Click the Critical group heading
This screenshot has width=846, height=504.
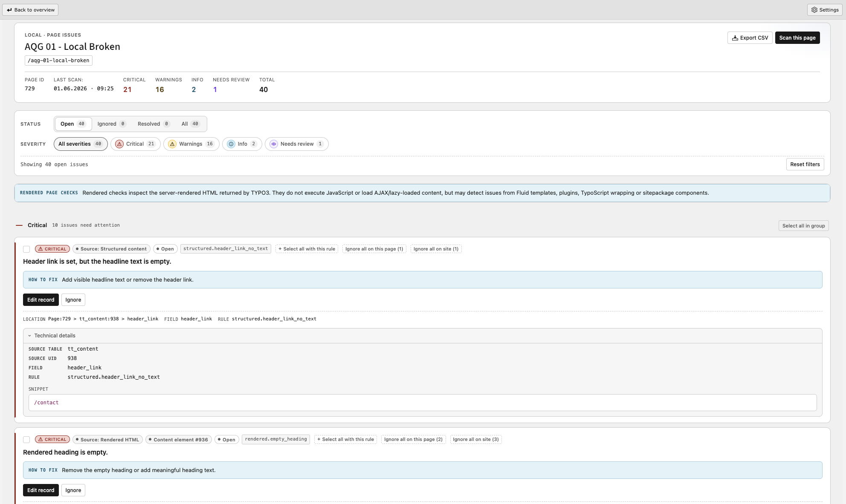click(38, 225)
